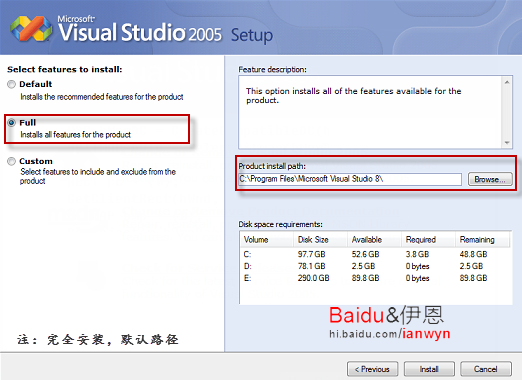
Task: Select the Full install radio button
Action: (12, 123)
